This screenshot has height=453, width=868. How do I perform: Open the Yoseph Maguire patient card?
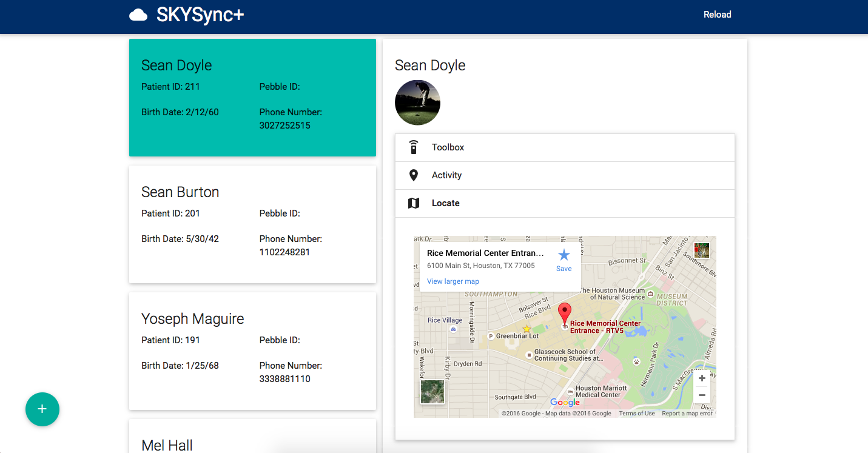click(252, 351)
